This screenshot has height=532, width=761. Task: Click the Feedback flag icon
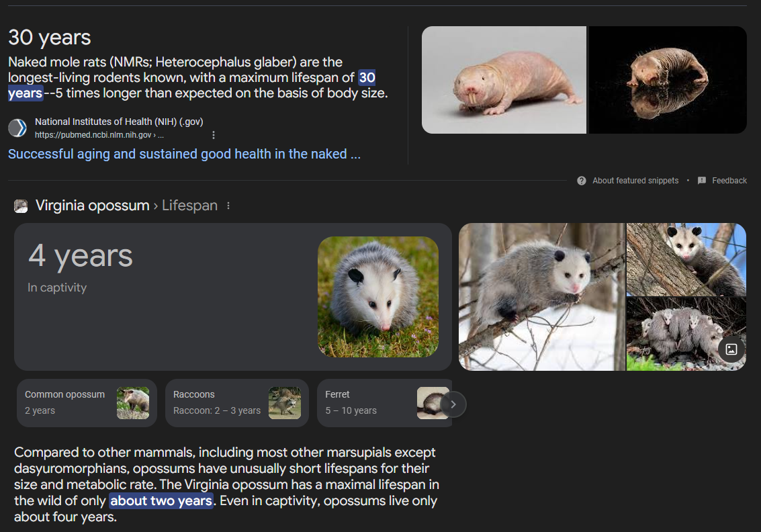[x=702, y=181]
